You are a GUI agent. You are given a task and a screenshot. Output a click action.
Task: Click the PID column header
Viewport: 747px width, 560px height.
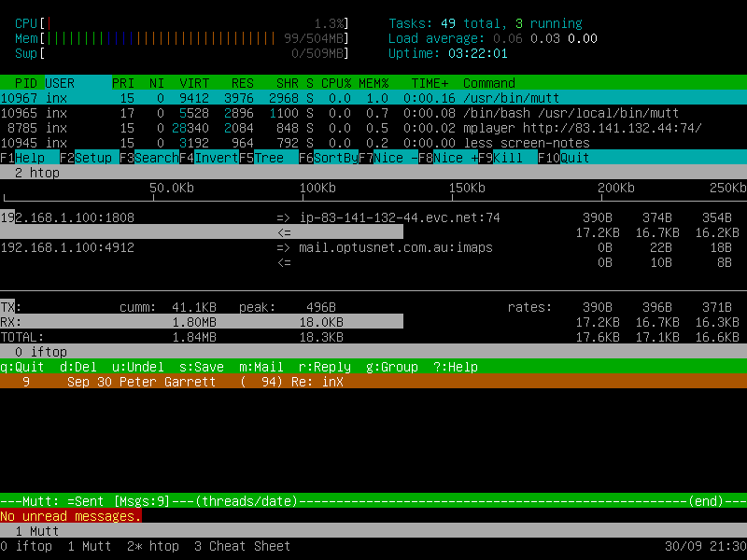point(26,83)
